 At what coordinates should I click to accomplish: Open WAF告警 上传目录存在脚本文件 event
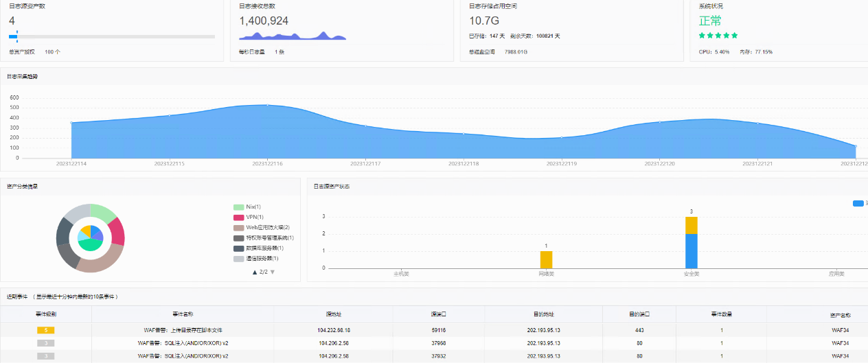pos(183,330)
